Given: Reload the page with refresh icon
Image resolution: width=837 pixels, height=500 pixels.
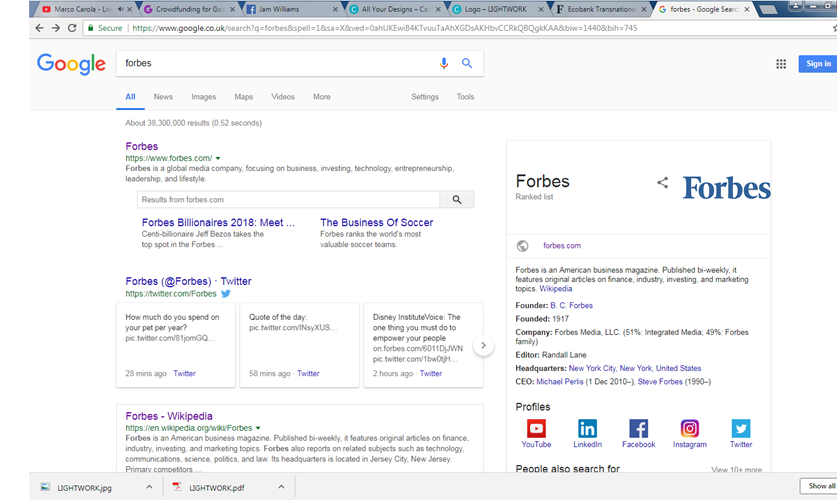Looking at the screenshot, I should click(x=72, y=28).
